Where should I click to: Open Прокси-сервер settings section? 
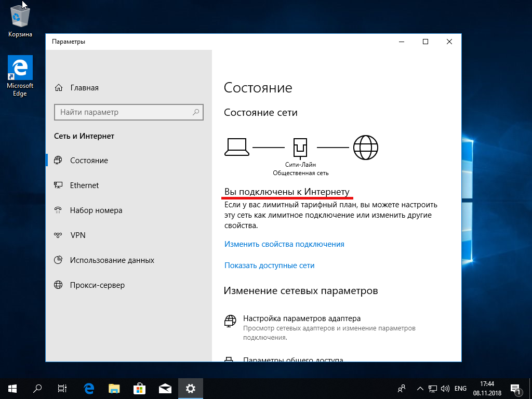pyautogui.click(x=97, y=285)
